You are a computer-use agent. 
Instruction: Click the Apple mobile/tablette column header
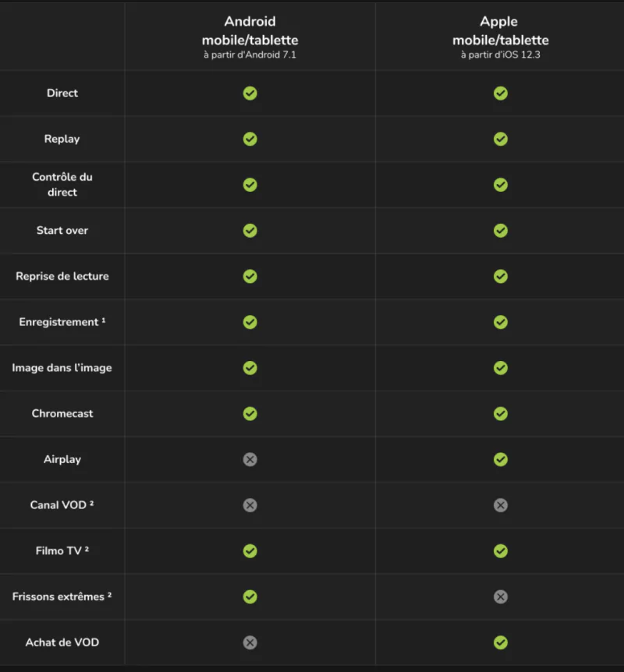click(x=501, y=36)
